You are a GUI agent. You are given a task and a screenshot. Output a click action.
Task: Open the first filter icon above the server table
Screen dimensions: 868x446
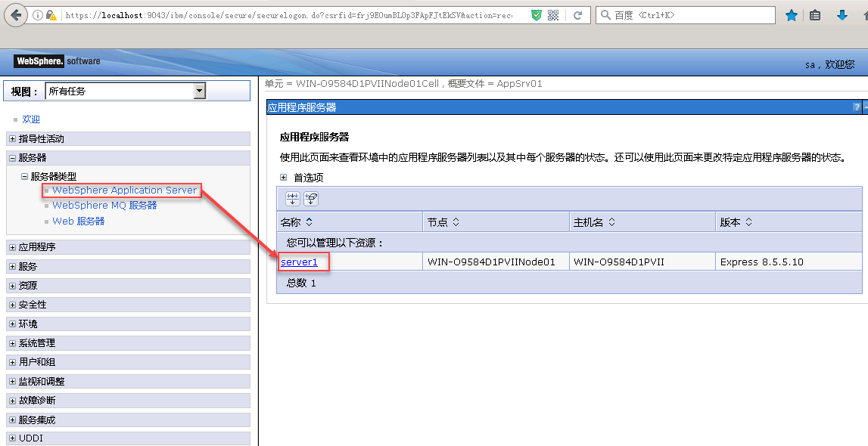[x=293, y=198]
